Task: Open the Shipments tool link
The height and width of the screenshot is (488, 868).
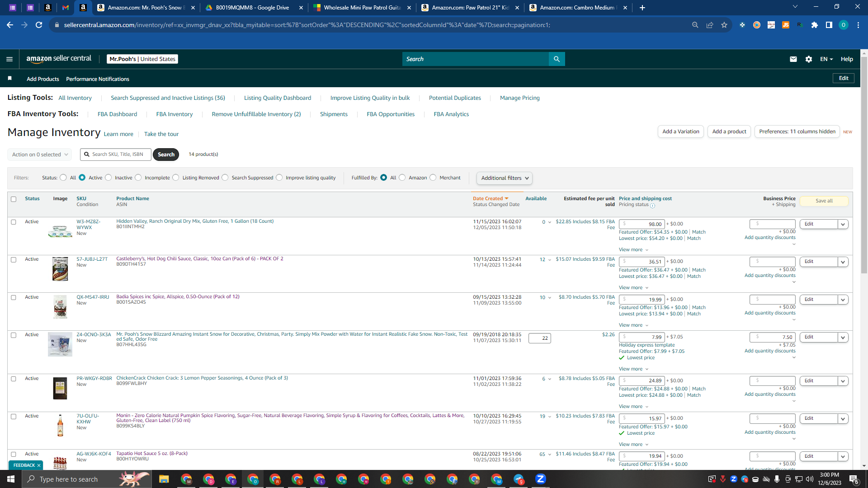Action: 334,114
